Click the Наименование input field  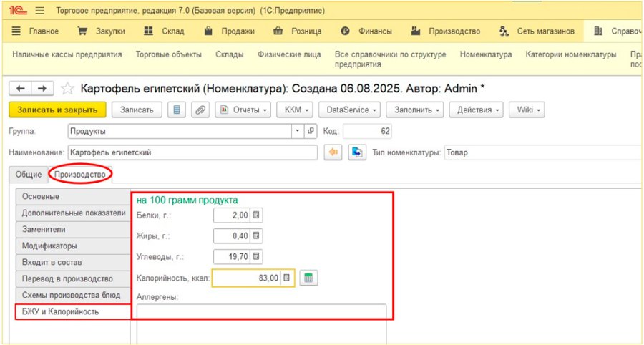click(192, 152)
